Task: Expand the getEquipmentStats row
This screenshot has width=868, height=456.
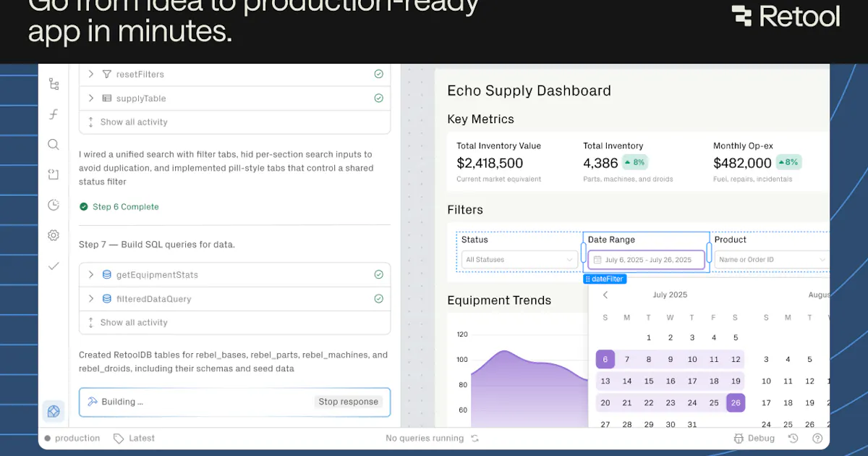Action: pyautogui.click(x=91, y=274)
